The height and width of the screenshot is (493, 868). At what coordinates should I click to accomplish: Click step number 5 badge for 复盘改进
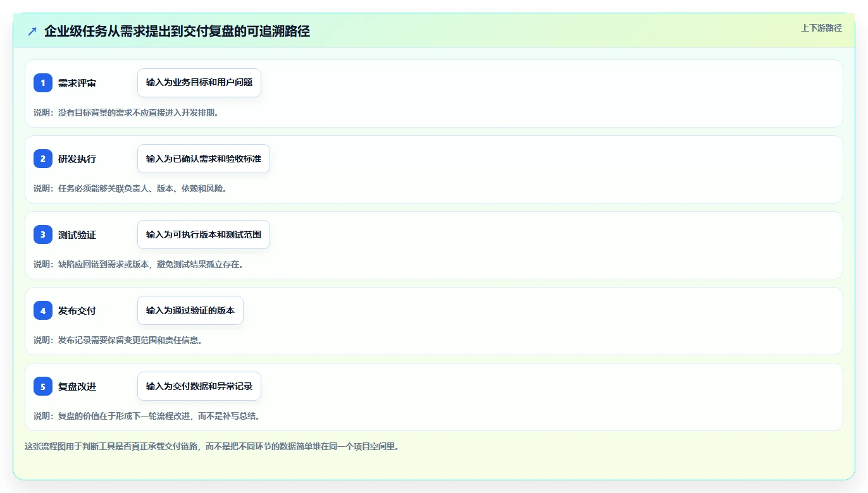pyautogui.click(x=43, y=386)
